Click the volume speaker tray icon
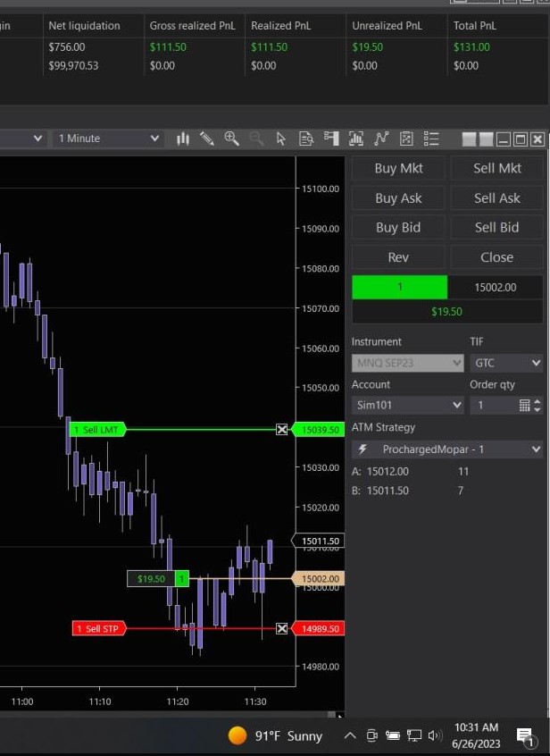 point(435,735)
